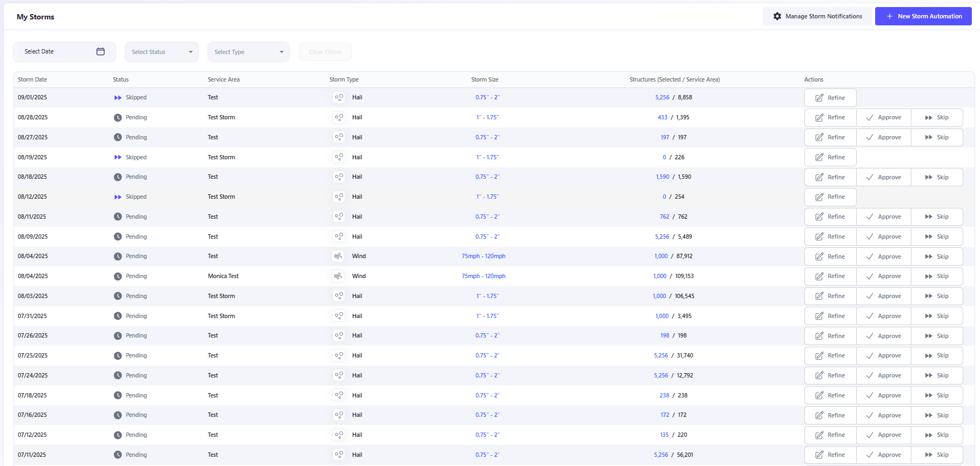Click the Skipped status for 09/01/2025
Screen dimensions: 980x466
coord(136,98)
